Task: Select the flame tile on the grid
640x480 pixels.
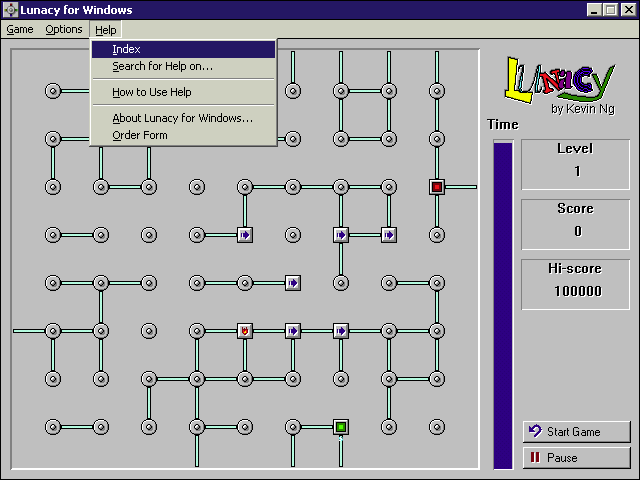Action: tap(245, 331)
